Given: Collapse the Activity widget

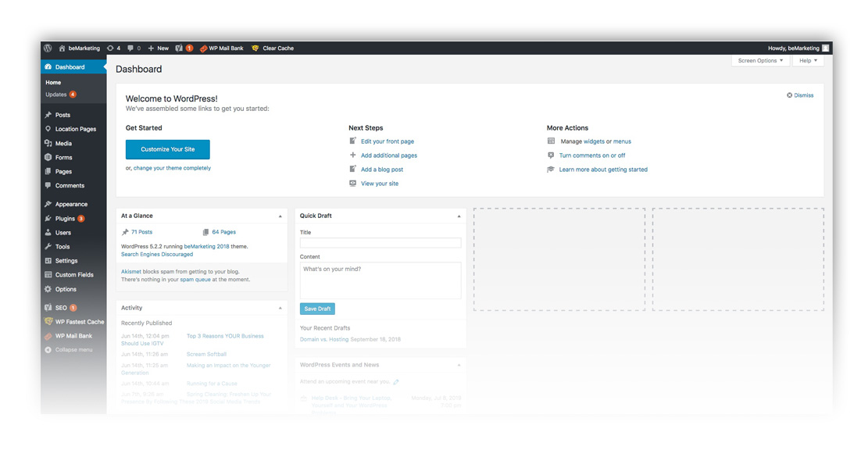Looking at the screenshot, I should (x=280, y=308).
